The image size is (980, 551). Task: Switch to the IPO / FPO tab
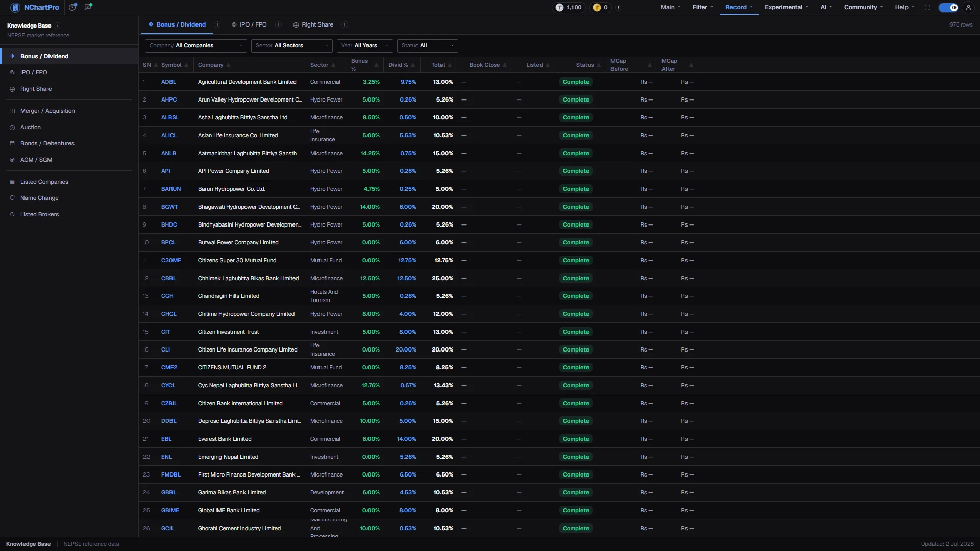pyautogui.click(x=249, y=24)
